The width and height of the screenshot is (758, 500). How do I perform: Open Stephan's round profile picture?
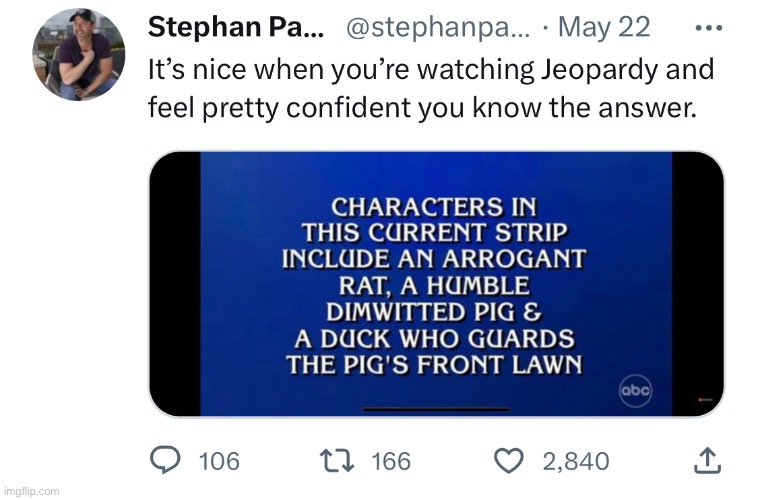tap(79, 55)
